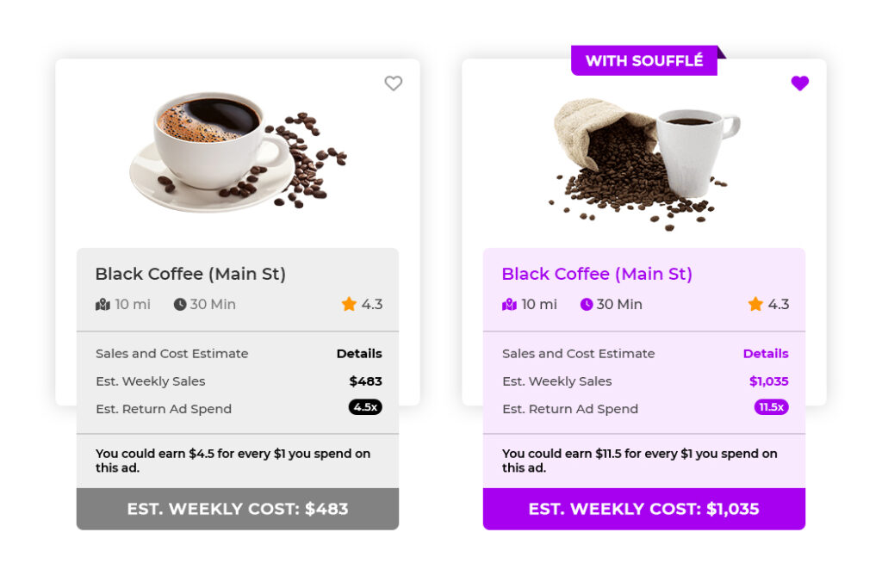Click the $1,035 weekly sales value

point(769,381)
